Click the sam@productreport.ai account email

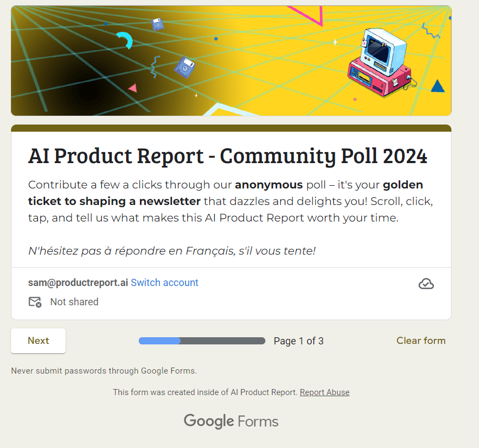(x=78, y=283)
